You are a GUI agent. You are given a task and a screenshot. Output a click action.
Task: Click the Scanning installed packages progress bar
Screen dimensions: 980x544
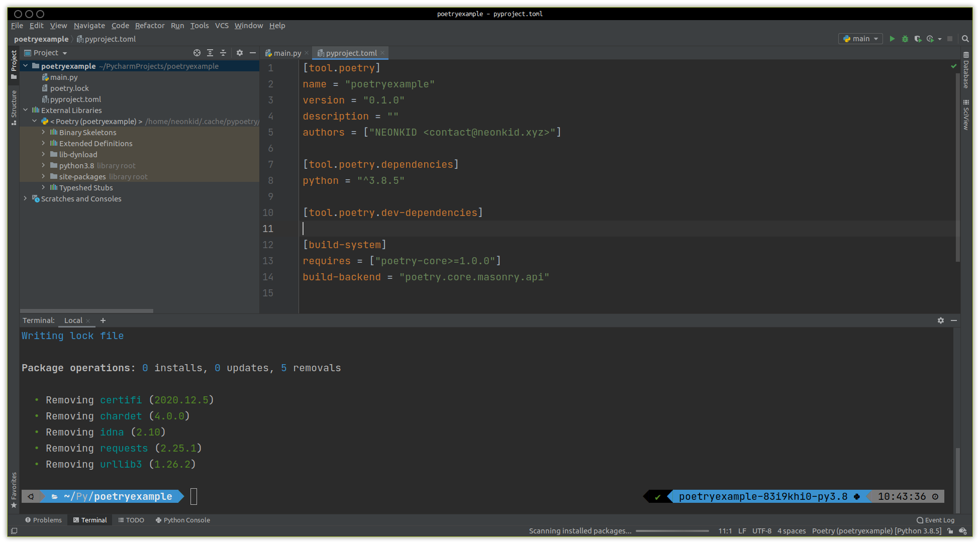point(672,531)
